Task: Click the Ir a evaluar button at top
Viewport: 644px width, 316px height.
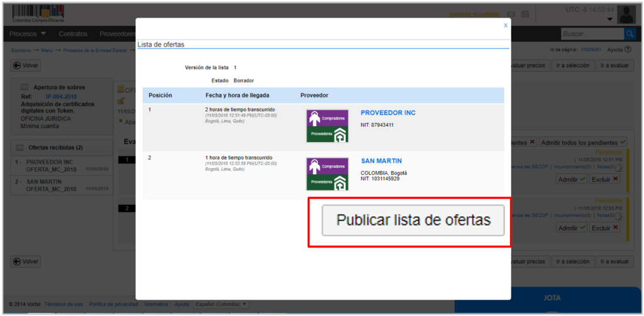Action: [613, 65]
